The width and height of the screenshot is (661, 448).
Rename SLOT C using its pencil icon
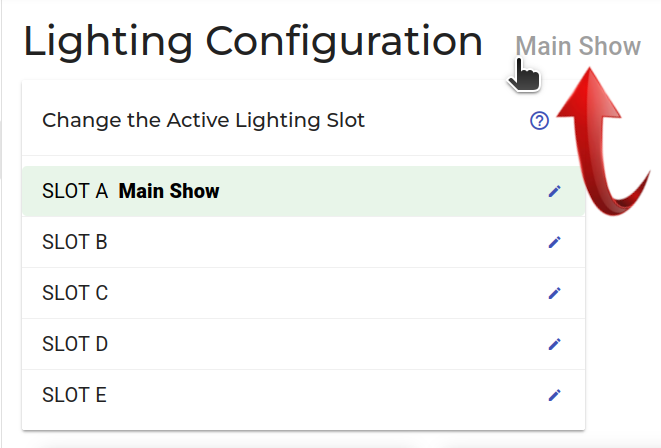pyautogui.click(x=555, y=293)
